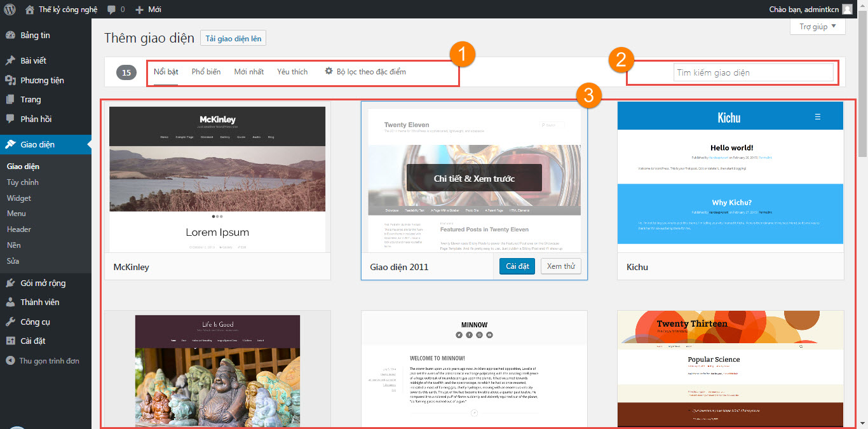This screenshot has width=868, height=429.
Task: Open Phương tiện media icon
Action: point(10,80)
